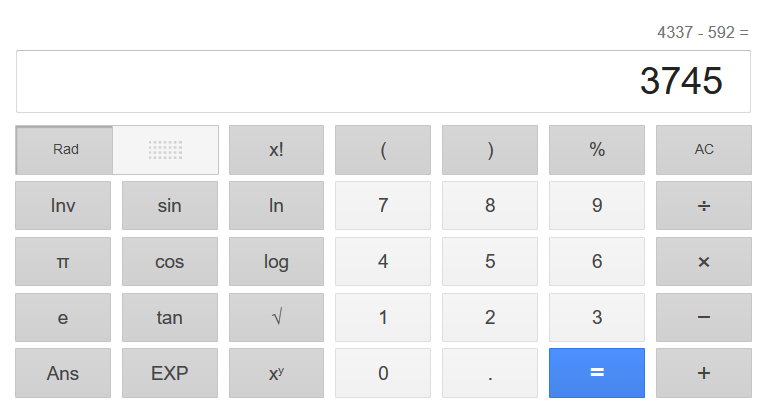Insert previous answer with Ans key

(63, 374)
